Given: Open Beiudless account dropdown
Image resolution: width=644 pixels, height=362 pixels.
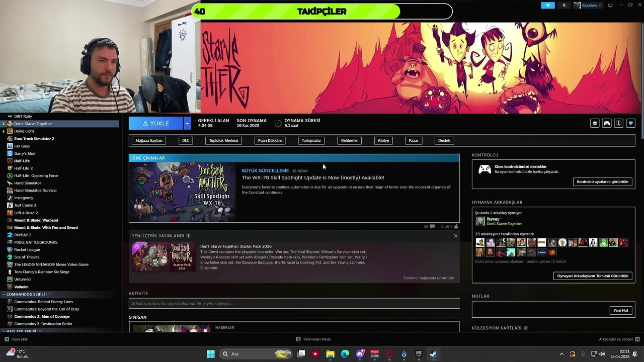Looking at the screenshot, I should click(x=587, y=5).
